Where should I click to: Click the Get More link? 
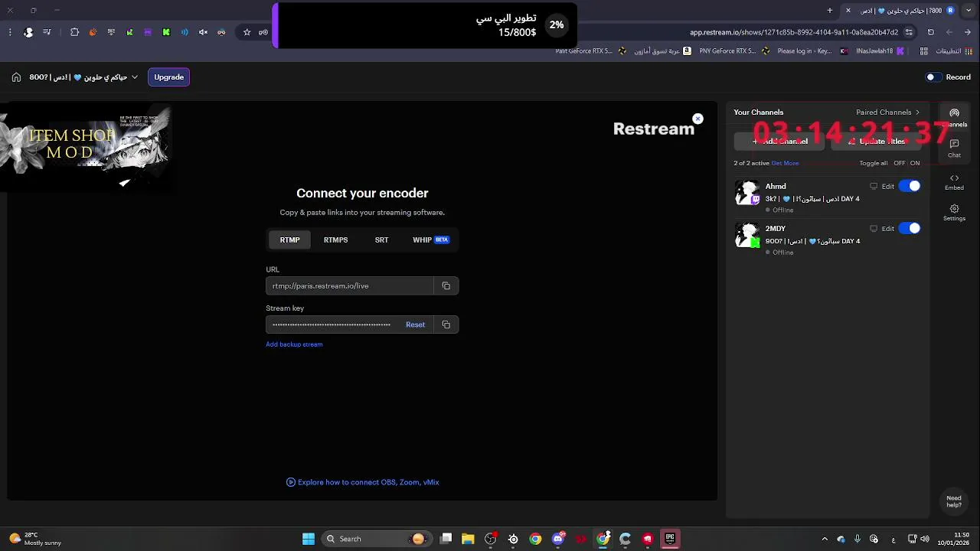pyautogui.click(x=785, y=163)
